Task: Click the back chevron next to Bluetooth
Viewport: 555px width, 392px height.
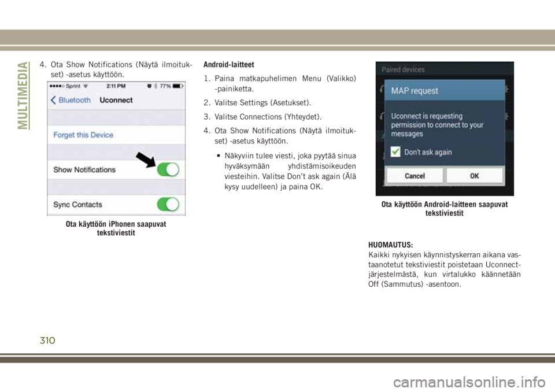Action: coord(53,100)
